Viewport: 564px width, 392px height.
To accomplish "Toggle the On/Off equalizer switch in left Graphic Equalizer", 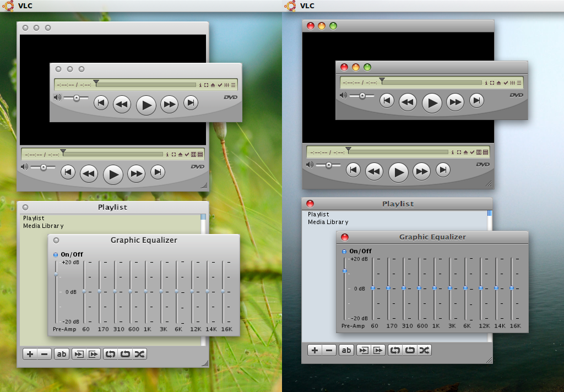I will coord(56,254).
